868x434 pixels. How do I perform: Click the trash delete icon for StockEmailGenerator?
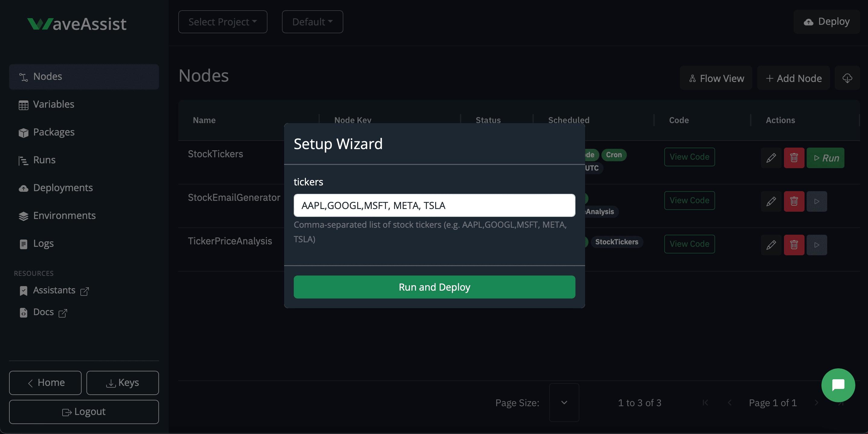[x=794, y=201]
